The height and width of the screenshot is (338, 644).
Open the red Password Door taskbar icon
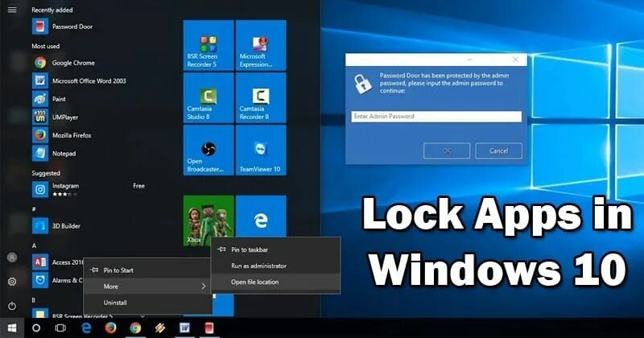[209, 328]
